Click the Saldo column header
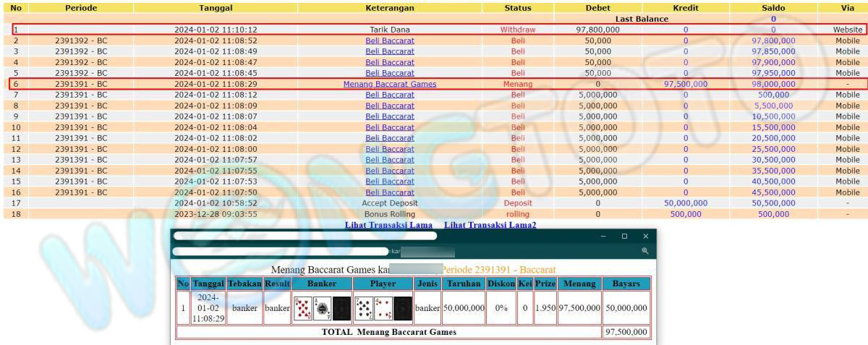Screen dimensions: 868x345 coord(773,8)
